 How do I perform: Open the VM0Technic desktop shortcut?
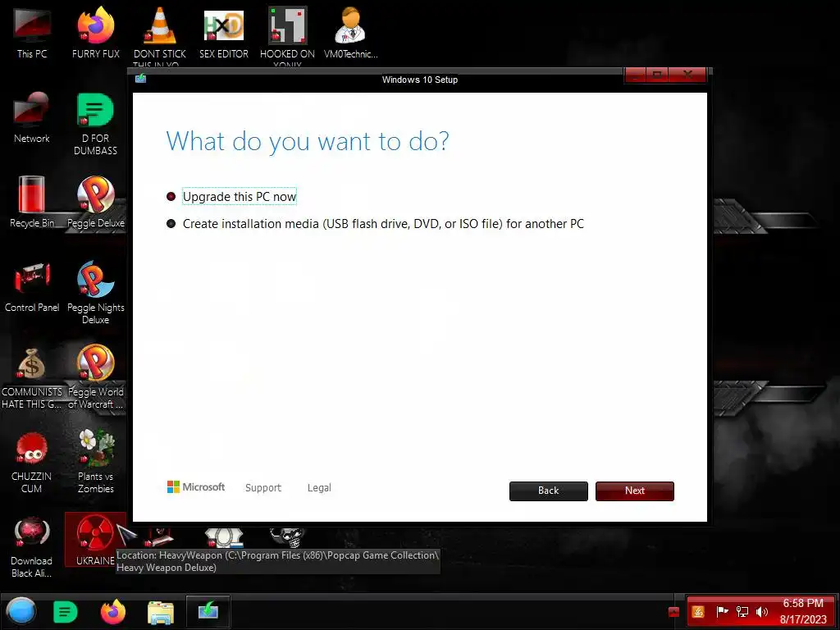click(x=350, y=31)
